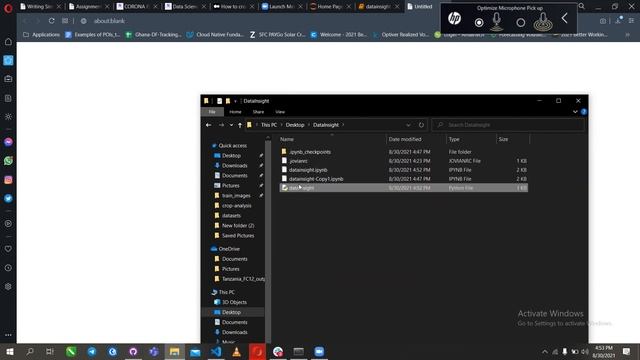Image resolution: width=640 pixels, height=360 pixels.
Task: Click the address bar showing about:blank
Action: 109,21
